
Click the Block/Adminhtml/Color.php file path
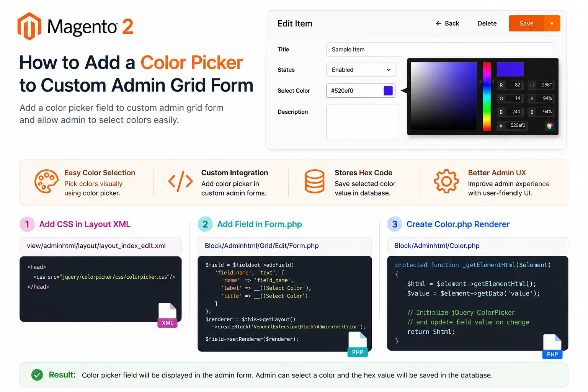click(x=437, y=246)
